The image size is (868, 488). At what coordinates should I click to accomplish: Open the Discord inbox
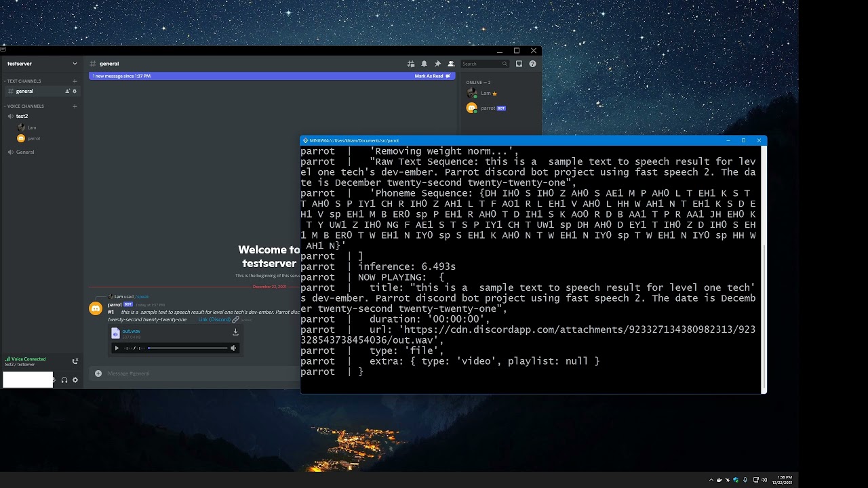coord(519,64)
